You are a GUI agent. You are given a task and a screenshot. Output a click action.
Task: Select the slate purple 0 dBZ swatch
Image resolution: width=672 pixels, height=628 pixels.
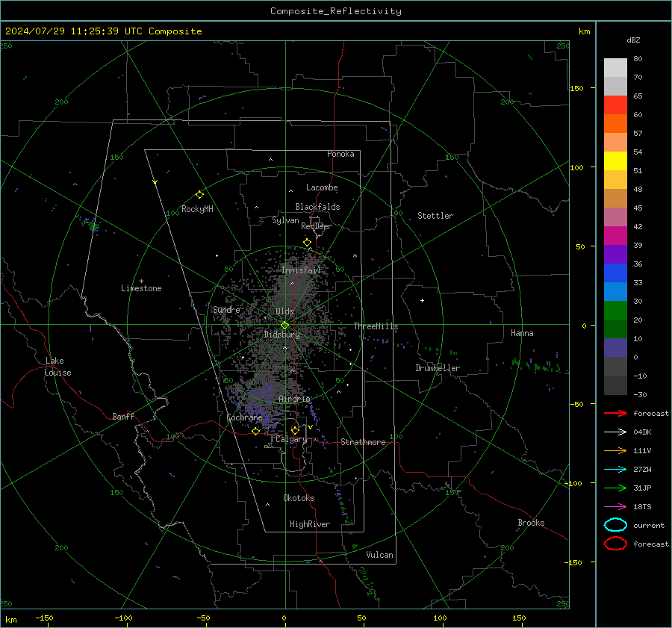click(615, 347)
